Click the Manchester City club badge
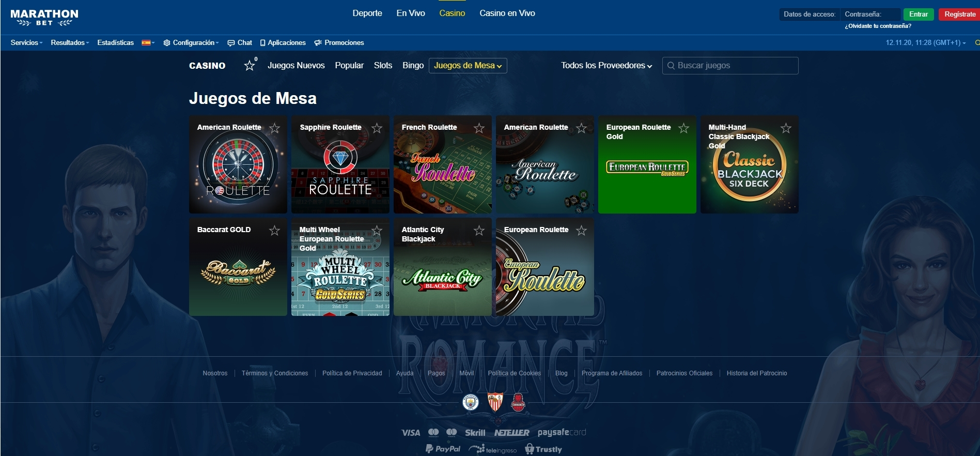 [471, 402]
